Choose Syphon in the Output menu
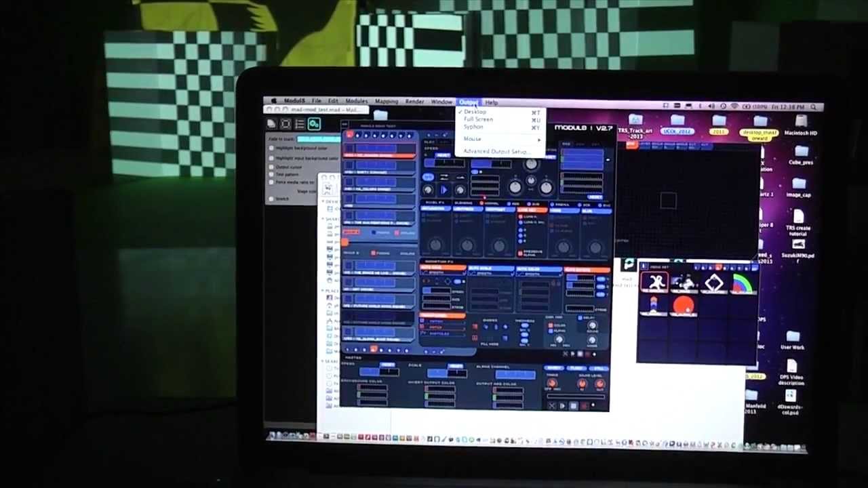This screenshot has height=488, width=868. coord(500,127)
